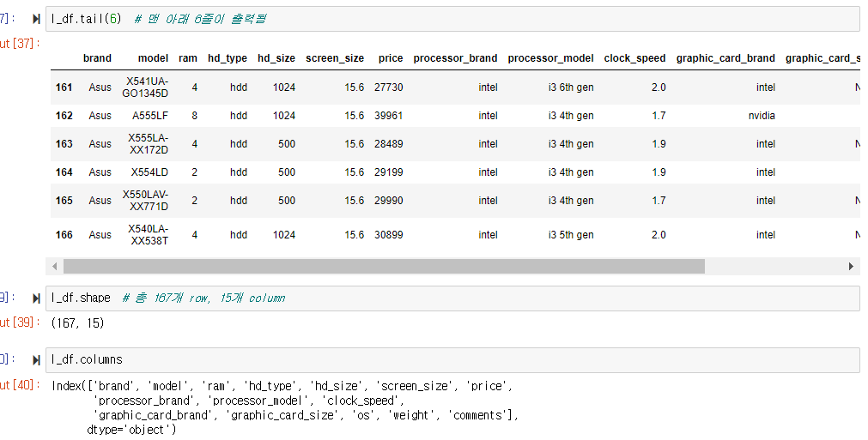Click the ram column header

[x=188, y=58]
